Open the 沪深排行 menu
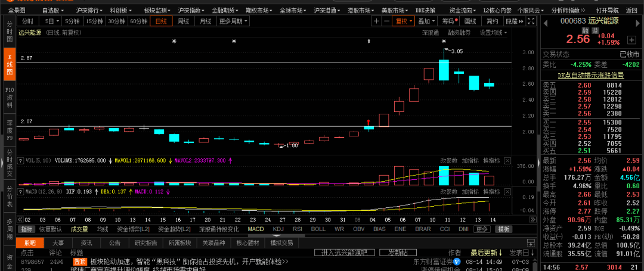 pos(89,10)
